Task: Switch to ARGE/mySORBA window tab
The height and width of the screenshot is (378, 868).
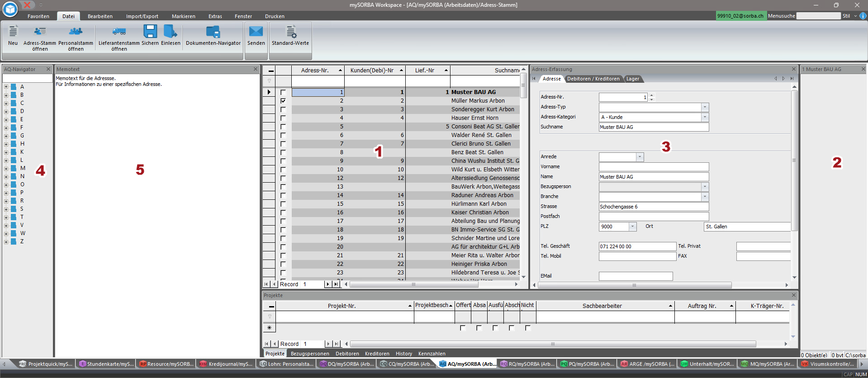Action: pyautogui.click(x=648, y=364)
